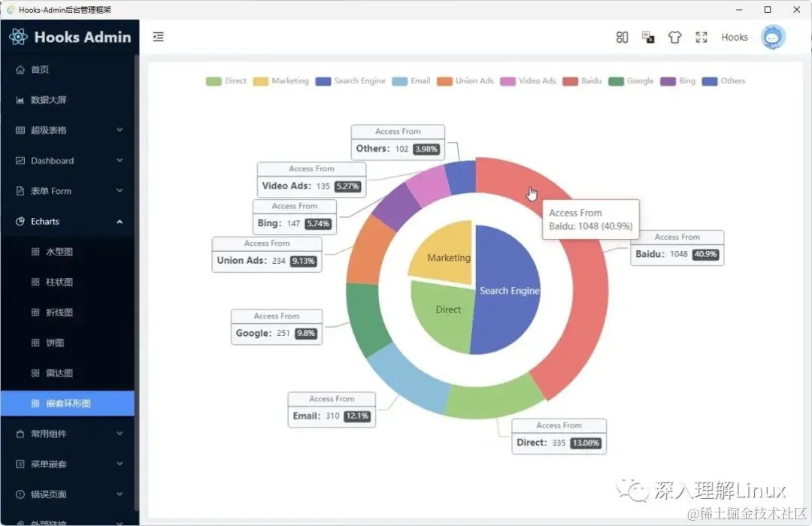Toggle Baidu series in chart legend
This screenshot has width=812, height=526.
tap(582, 80)
